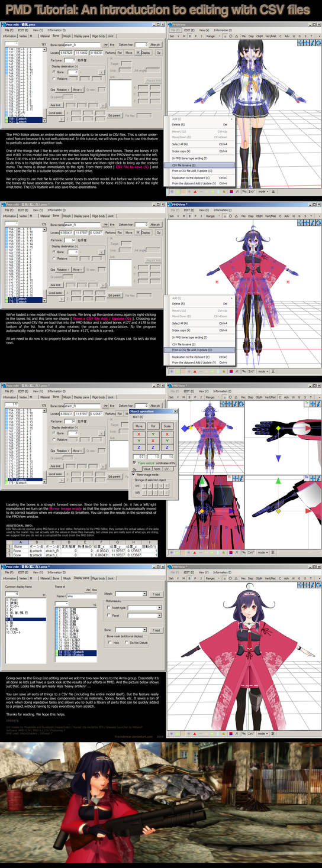Open Move dropdown in first screenshot's Bone tab
This screenshot has width=322, height=868.
point(78,89)
